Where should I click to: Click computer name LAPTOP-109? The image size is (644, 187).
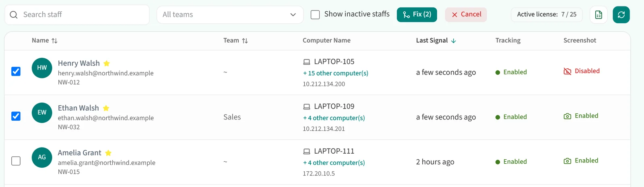(x=334, y=106)
